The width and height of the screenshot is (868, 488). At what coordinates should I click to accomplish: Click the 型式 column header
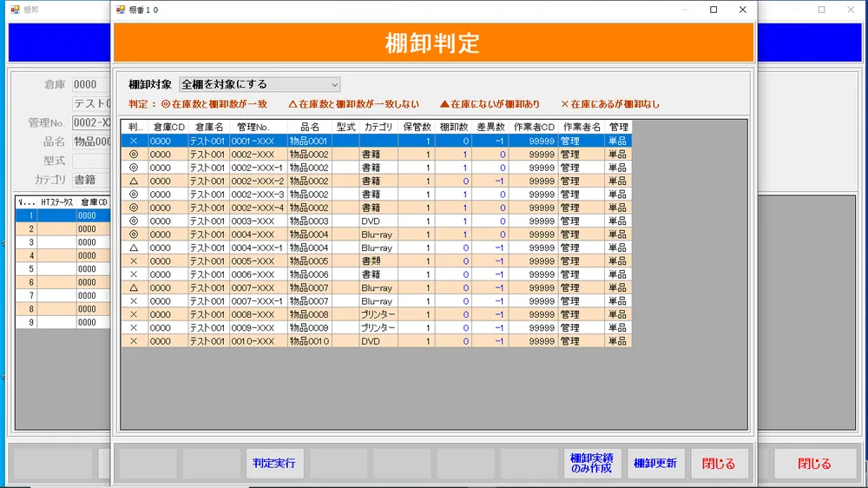click(345, 127)
